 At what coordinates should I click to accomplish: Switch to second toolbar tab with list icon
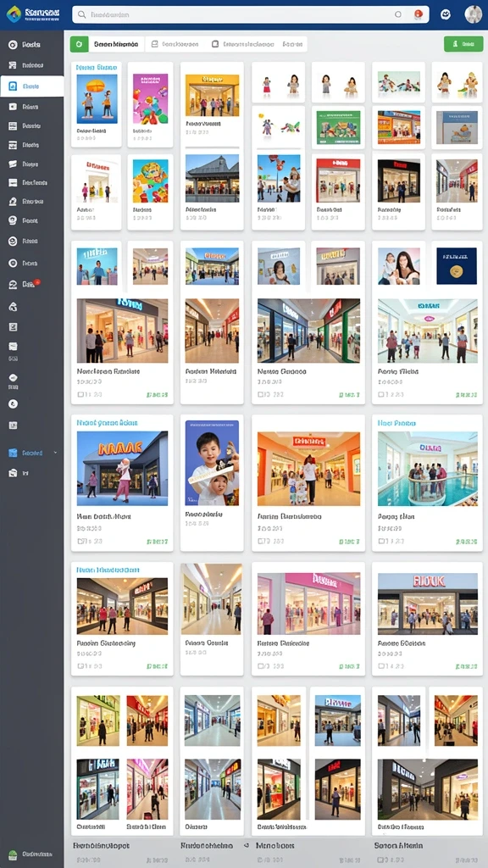point(175,44)
